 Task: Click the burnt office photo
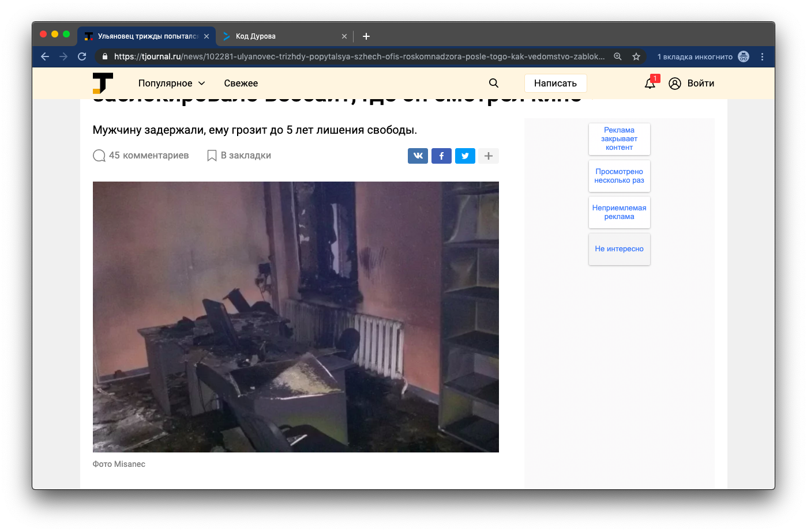pyautogui.click(x=296, y=317)
